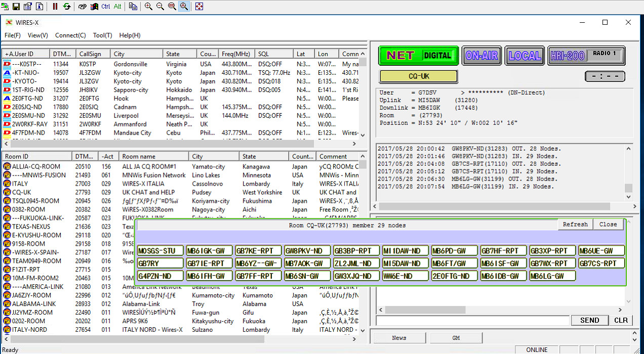The height and width of the screenshot is (354, 644).
Task: Refresh the CQ-UK room member list
Action: 575,224
